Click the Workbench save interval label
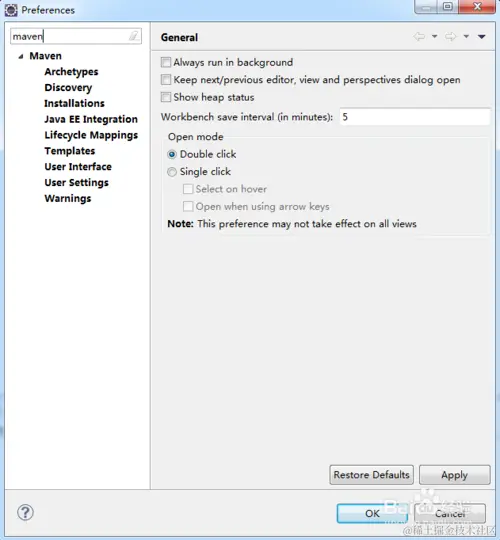The image size is (500, 540). [247, 117]
